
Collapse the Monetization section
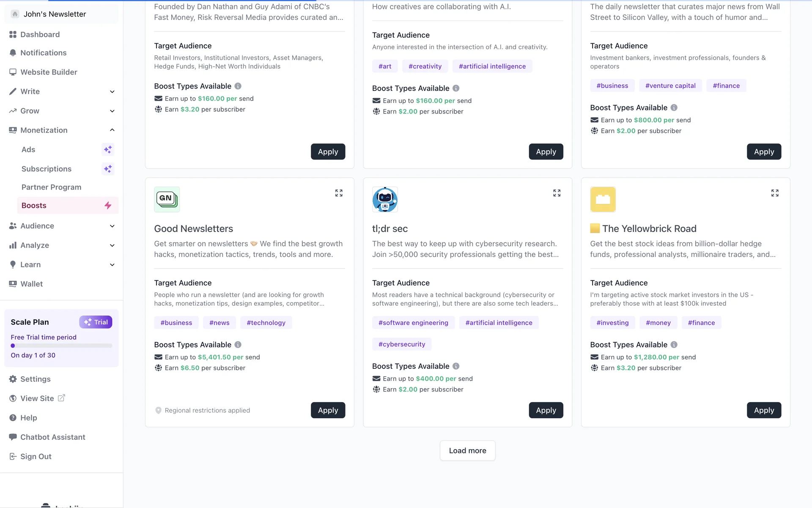click(x=112, y=130)
